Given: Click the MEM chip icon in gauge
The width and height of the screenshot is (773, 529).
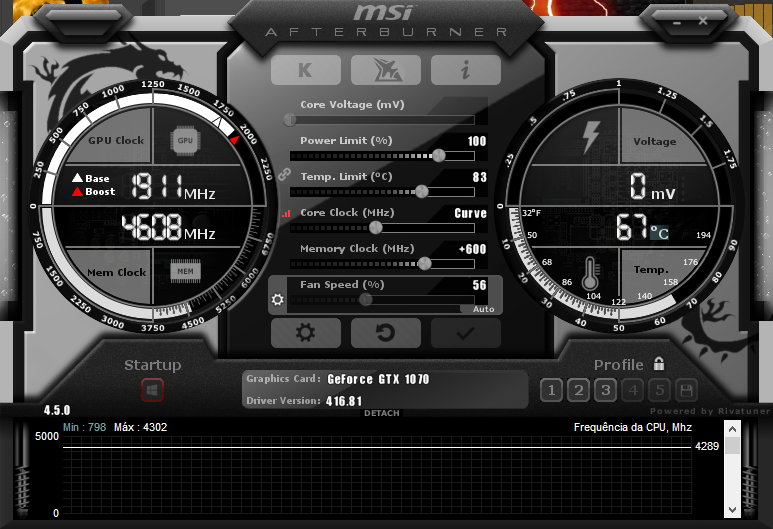Looking at the screenshot, I should coord(185,271).
